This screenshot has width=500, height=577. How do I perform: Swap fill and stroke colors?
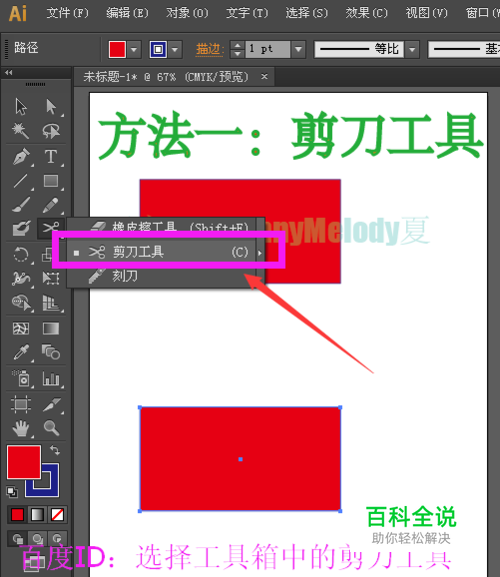point(55,450)
